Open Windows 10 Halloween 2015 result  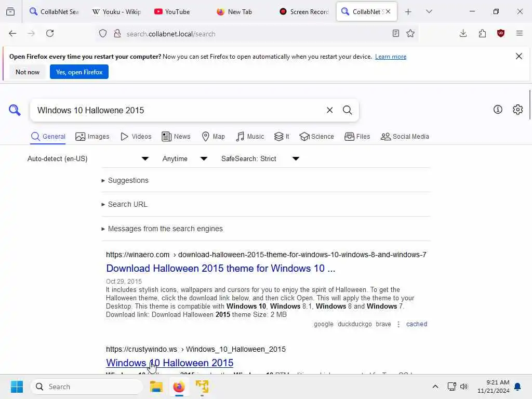point(170,363)
